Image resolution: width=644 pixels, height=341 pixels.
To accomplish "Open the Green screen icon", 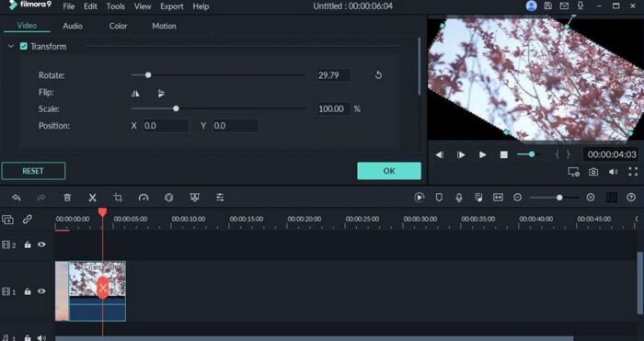I will (x=195, y=198).
